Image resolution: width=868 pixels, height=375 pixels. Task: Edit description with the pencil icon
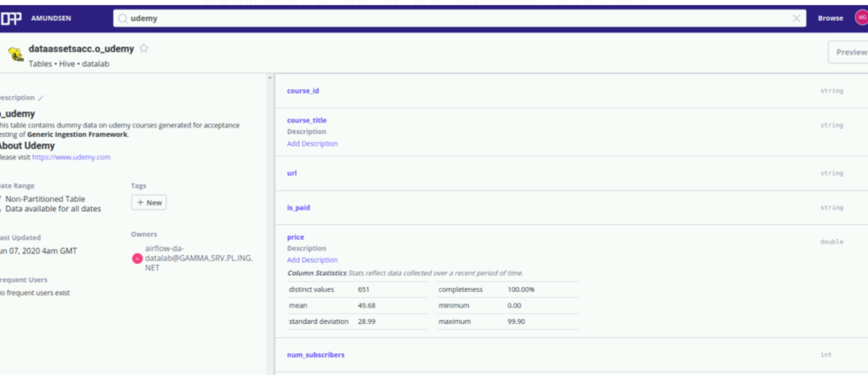41,98
